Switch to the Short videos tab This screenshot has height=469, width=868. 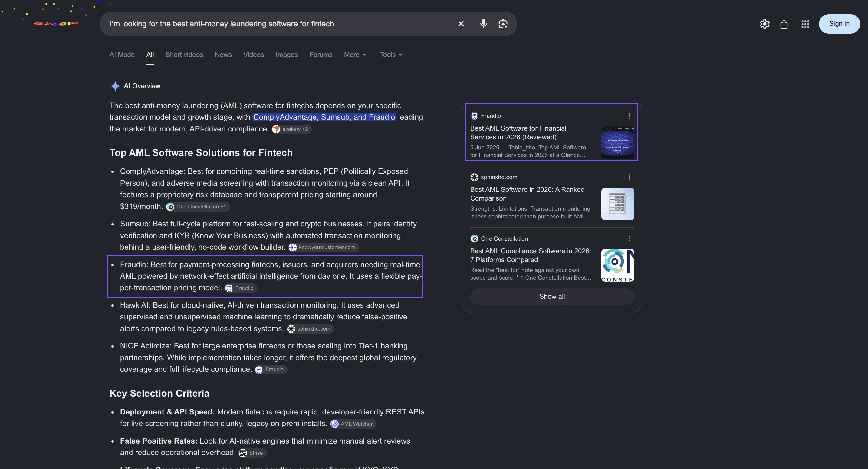tap(184, 55)
